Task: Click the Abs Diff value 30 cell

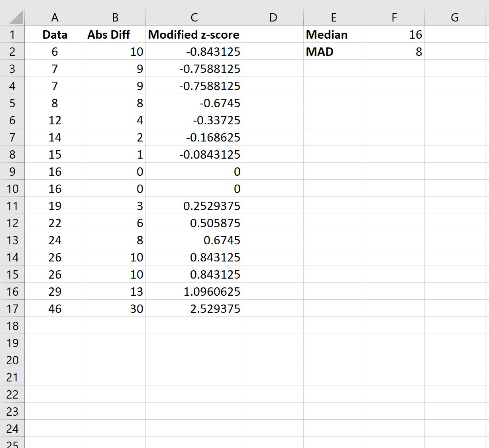Action: 115,308
